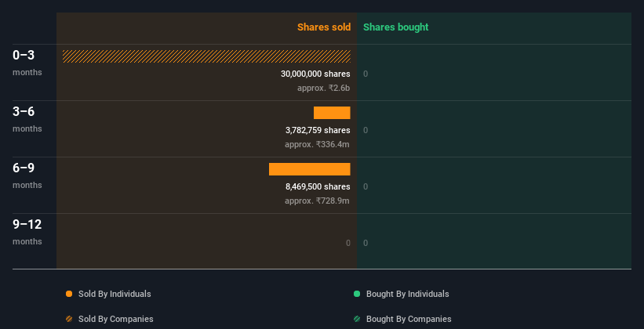Click the 30,000,000 shares value
Viewport: 644px width, 329px height.
click(x=315, y=74)
